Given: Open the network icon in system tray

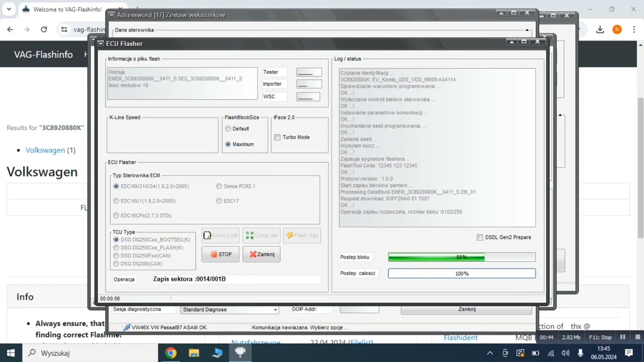Looking at the screenshot, I should (551, 353).
